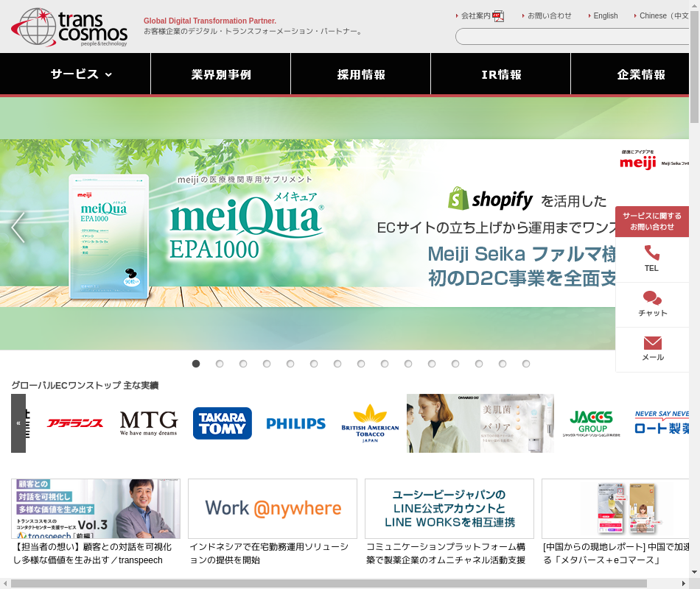Open the チャット chat bubble icon
700x589 pixels.
click(x=652, y=297)
